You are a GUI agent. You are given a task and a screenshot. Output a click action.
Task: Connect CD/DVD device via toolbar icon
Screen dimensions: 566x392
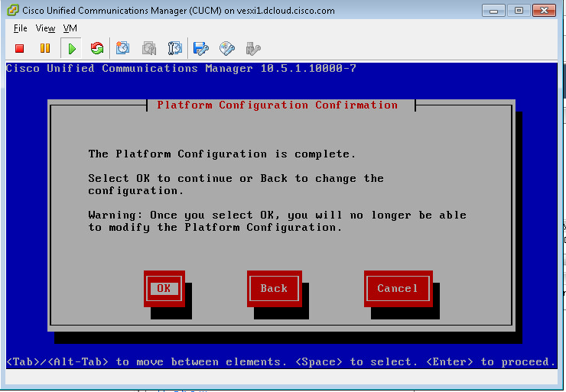point(227,48)
